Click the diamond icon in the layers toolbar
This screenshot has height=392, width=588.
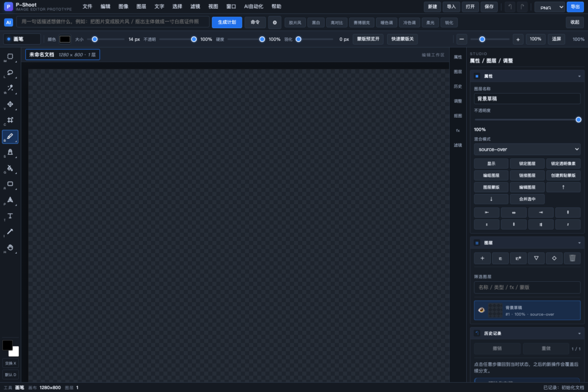554,258
